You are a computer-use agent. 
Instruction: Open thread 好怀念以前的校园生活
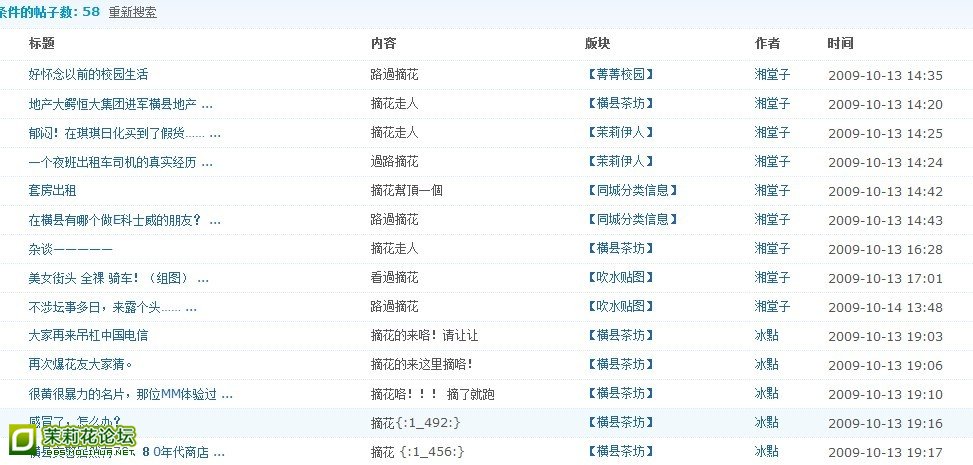pos(88,74)
